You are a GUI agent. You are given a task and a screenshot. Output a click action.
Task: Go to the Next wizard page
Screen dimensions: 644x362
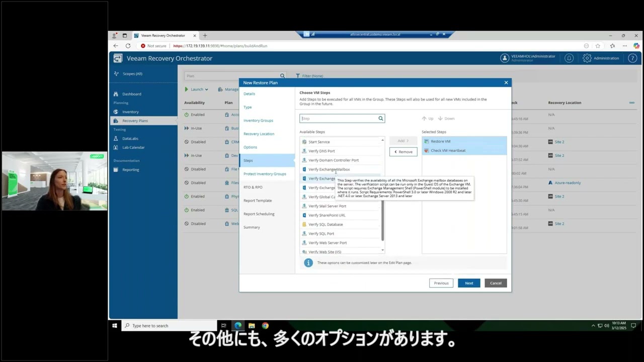(469, 283)
